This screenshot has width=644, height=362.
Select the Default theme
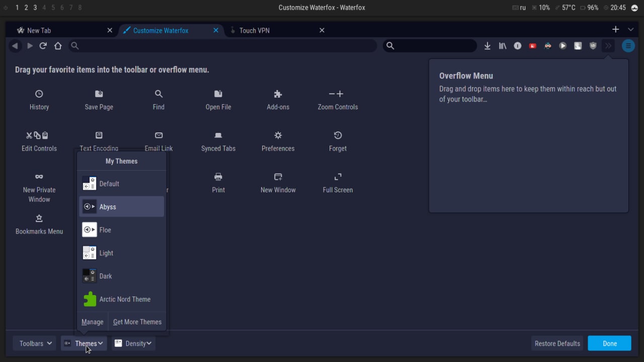click(x=121, y=184)
